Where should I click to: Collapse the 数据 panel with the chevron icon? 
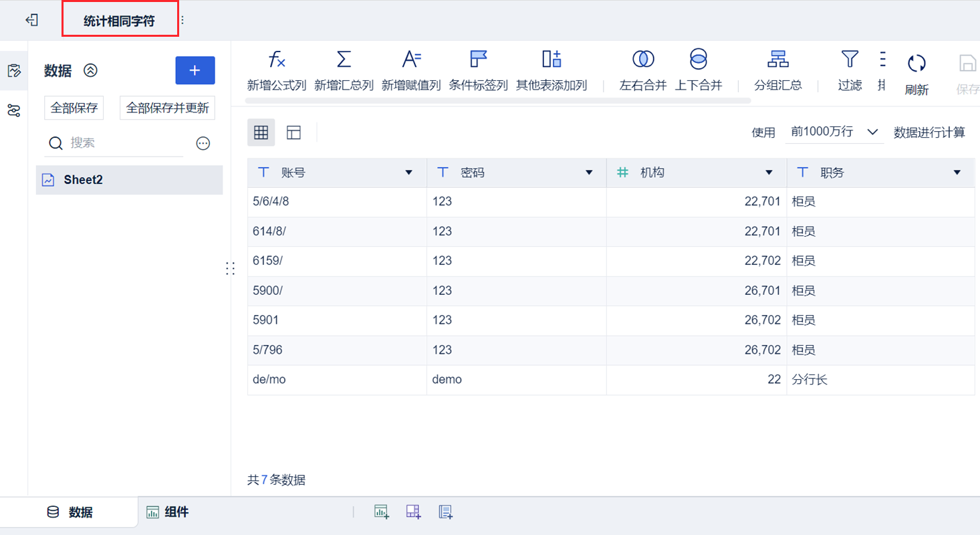click(x=91, y=70)
